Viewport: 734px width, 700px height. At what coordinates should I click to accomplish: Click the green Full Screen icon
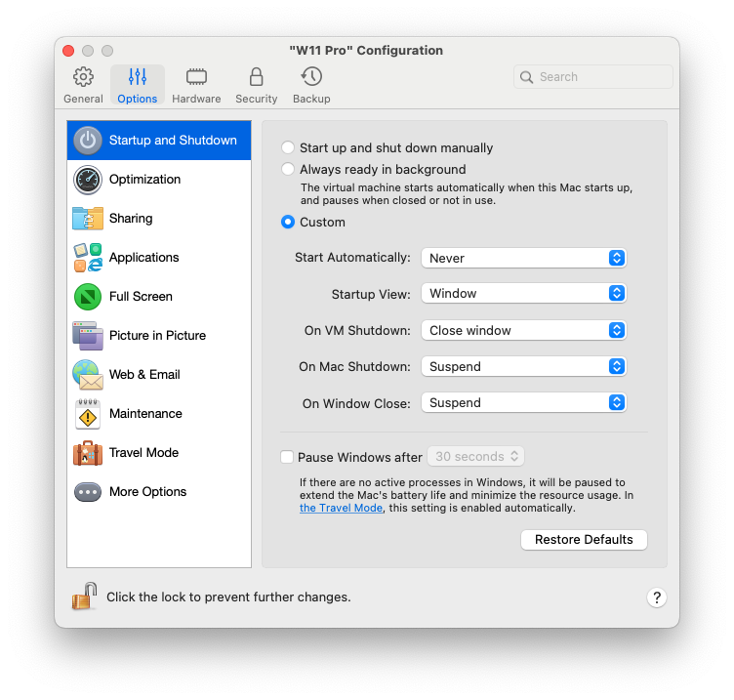88,297
